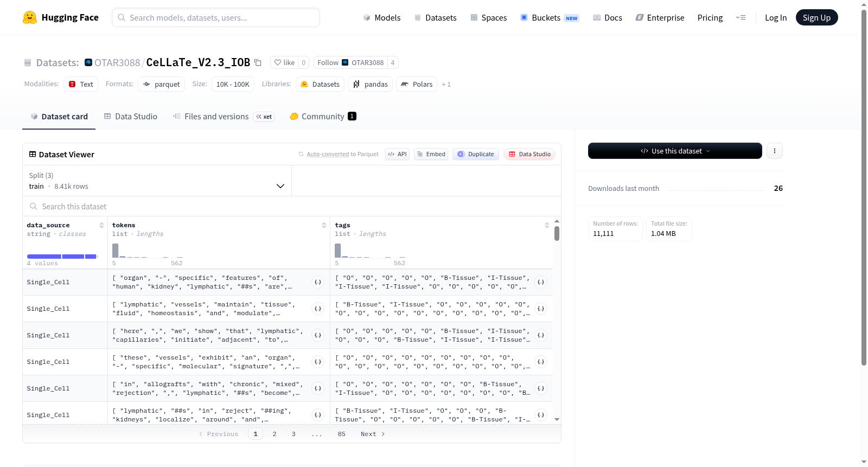Viewport: 868px width, 467px height.
Task: Go to the Pricing page
Action: (710, 17)
